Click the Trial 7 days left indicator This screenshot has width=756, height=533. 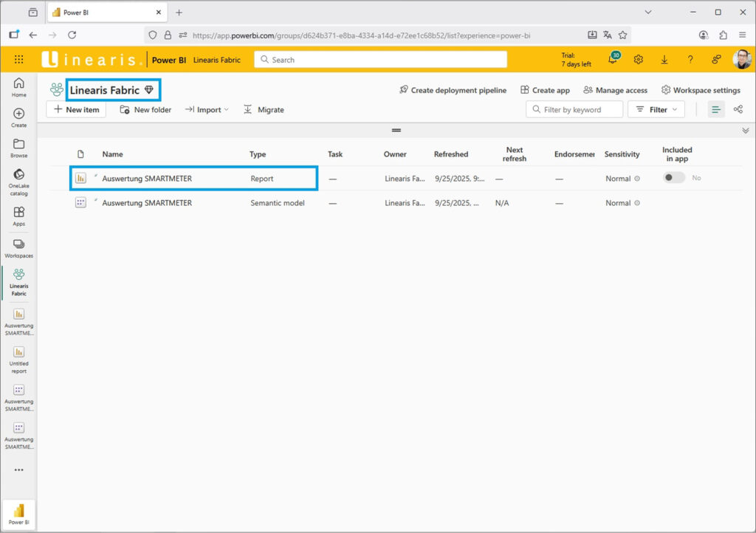pos(576,59)
